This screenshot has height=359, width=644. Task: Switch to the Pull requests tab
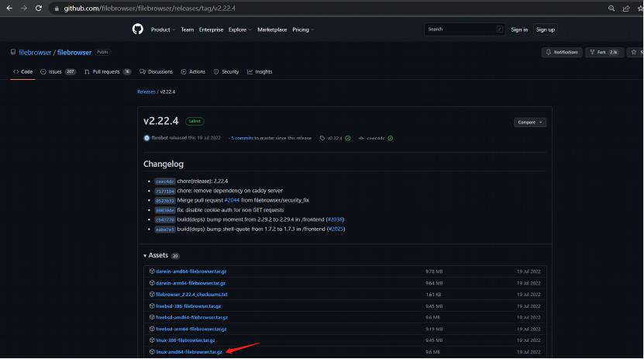107,71
